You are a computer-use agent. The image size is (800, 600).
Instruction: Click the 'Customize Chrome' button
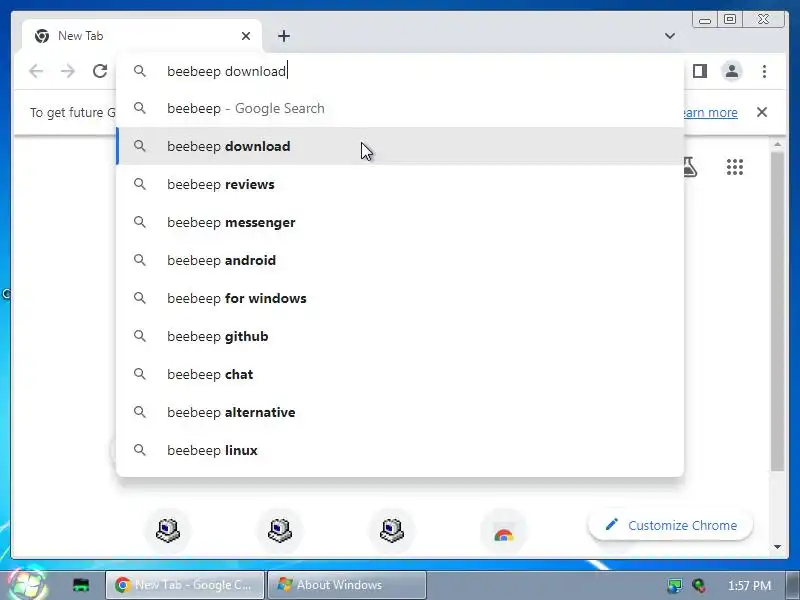coord(670,525)
